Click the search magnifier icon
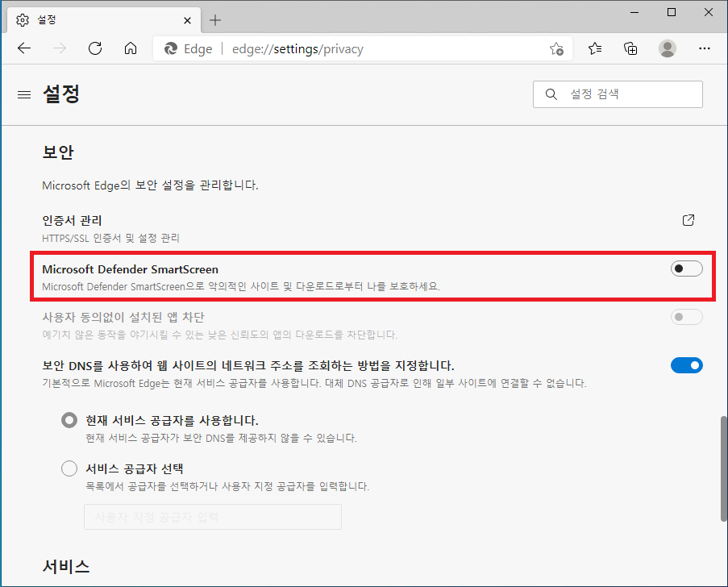The image size is (728, 587). tap(551, 94)
